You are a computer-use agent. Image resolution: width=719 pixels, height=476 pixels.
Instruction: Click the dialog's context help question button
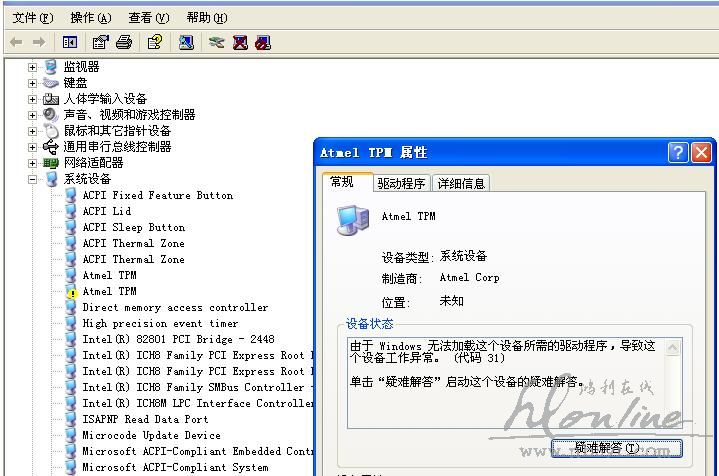coord(678,153)
